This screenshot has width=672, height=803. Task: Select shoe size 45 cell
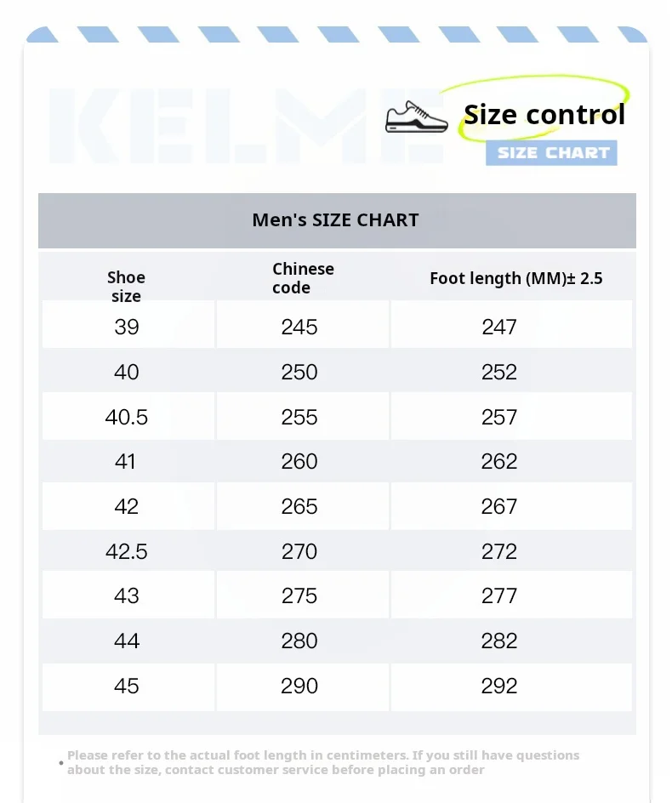pyautogui.click(x=127, y=686)
